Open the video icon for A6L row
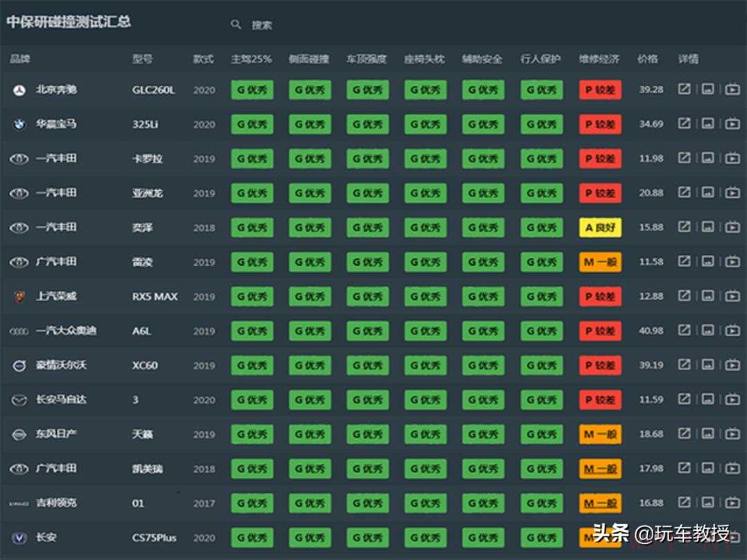Viewport: 747px width, 560px height. [x=732, y=330]
